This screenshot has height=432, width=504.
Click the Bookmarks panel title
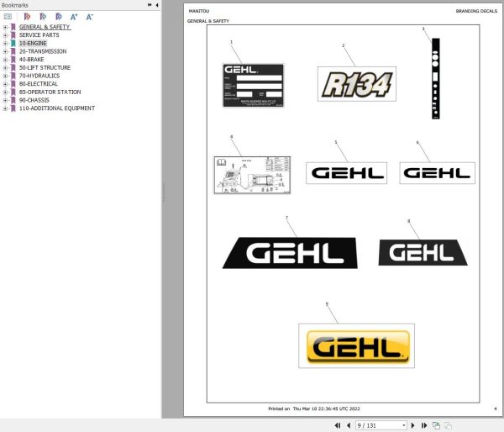click(15, 5)
